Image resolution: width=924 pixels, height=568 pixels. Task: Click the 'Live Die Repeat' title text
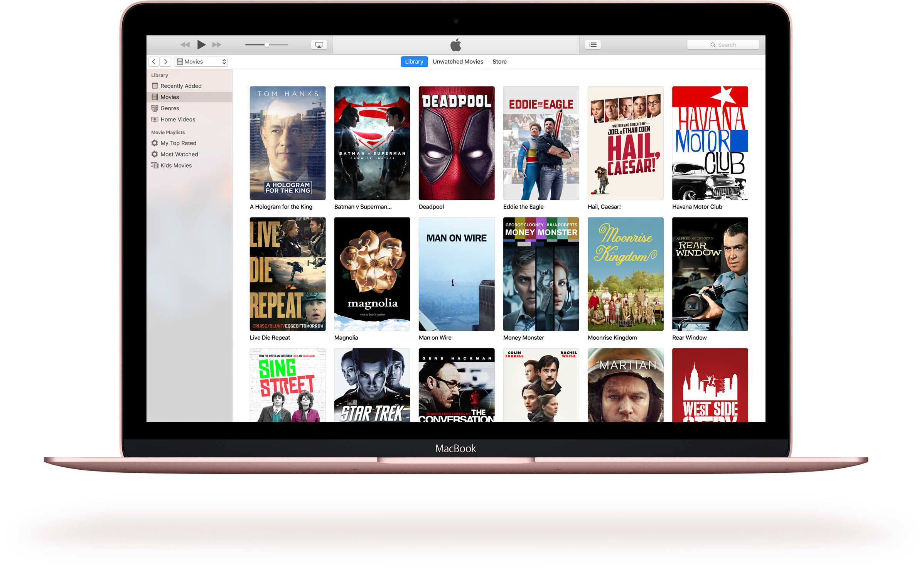270,338
